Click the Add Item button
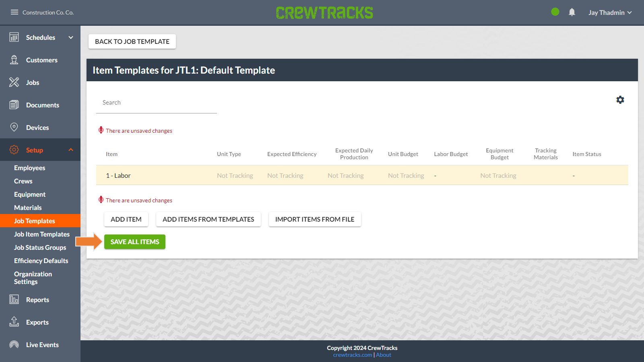644x362 pixels. 126,219
